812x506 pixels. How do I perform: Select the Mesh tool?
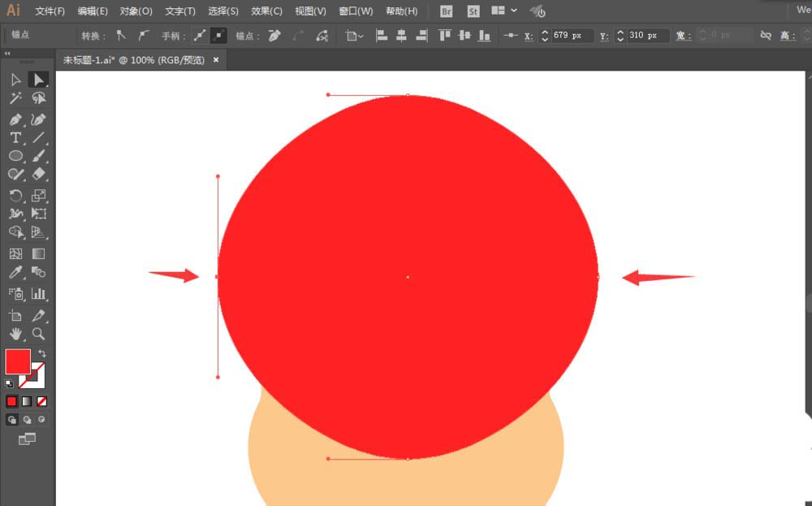(15, 253)
